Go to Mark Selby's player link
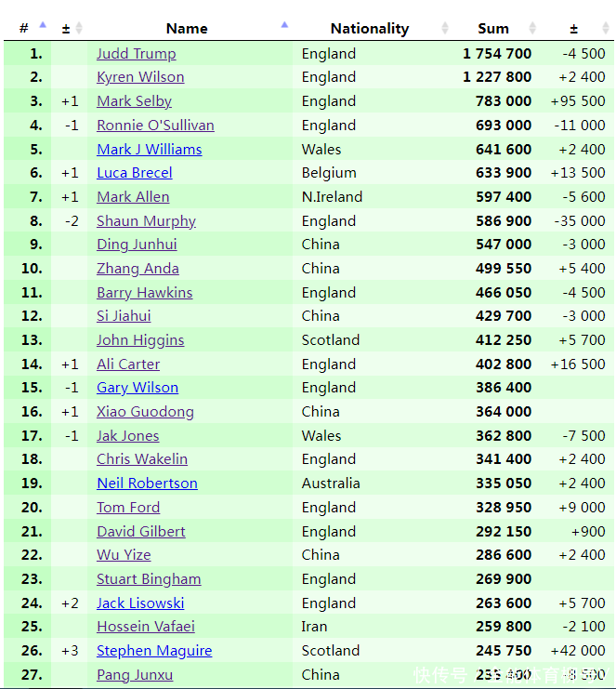This screenshot has height=689, width=616. pos(134,101)
